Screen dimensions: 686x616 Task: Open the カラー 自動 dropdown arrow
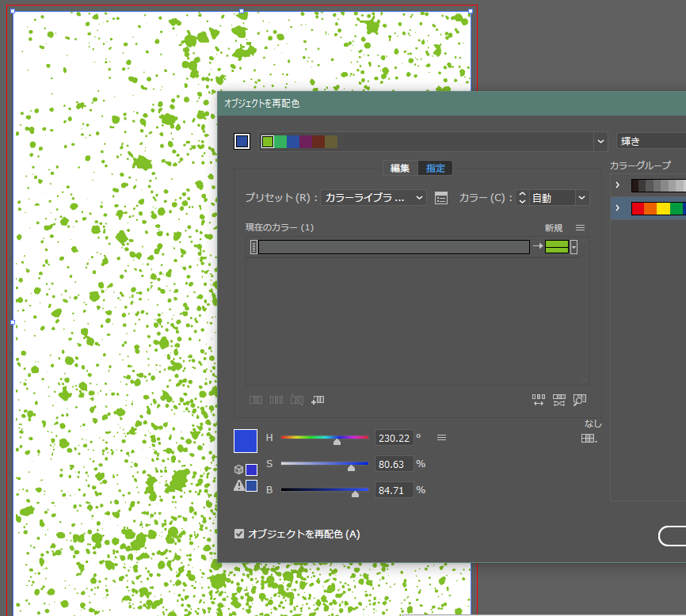coord(582,198)
